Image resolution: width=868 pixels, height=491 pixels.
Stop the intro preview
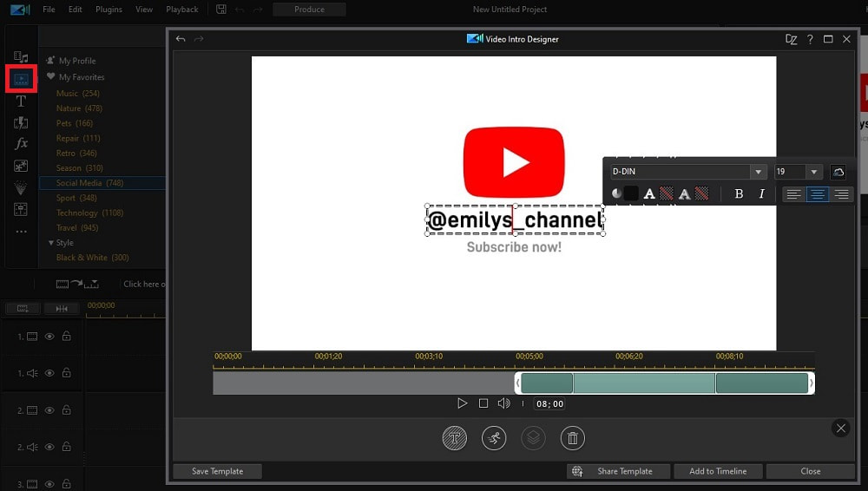tap(483, 403)
